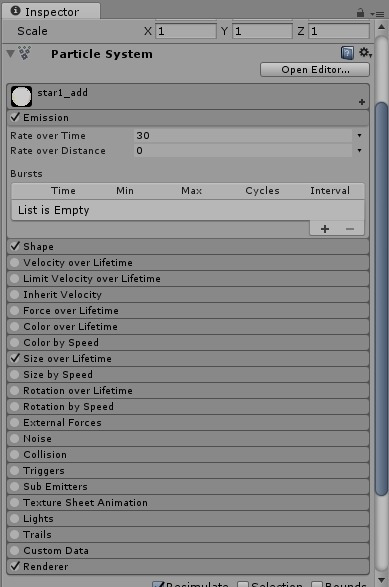The width and height of the screenshot is (389, 587).
Task: Enable the Noise module
Action: 15,438
